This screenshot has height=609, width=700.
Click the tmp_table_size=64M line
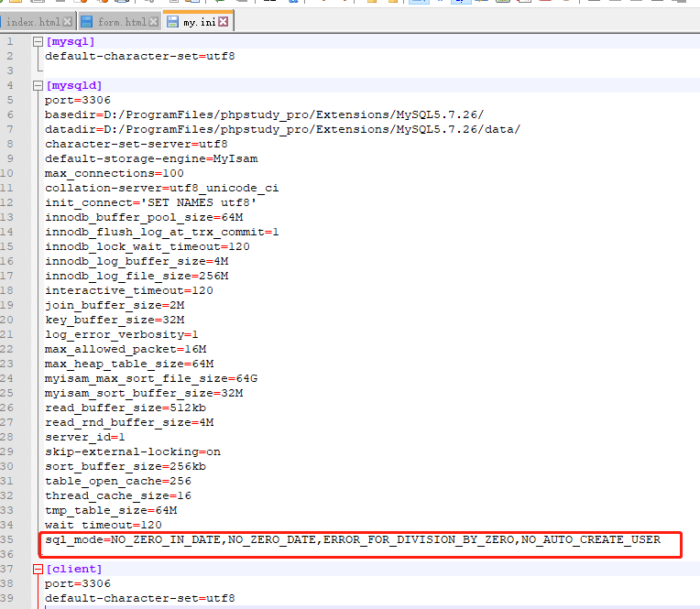[111, 510]
